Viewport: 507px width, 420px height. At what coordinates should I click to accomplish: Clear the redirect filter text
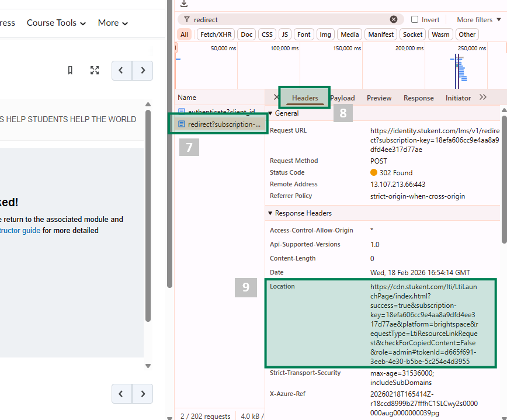point(394,19)
